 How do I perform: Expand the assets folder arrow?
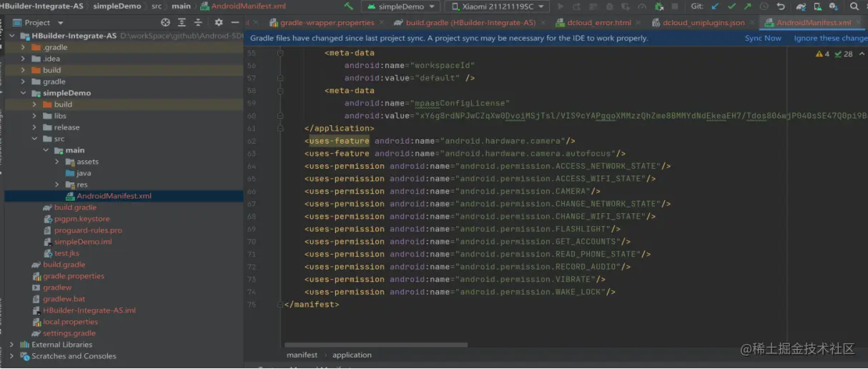(58, 162)
